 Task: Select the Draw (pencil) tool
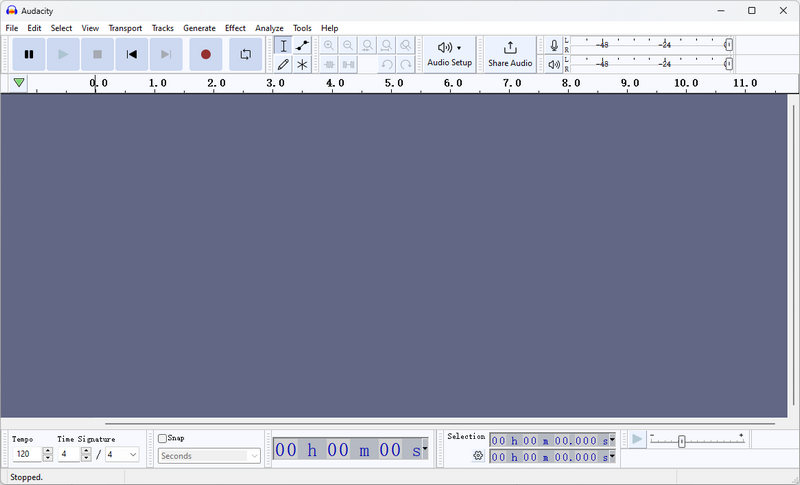283,64
